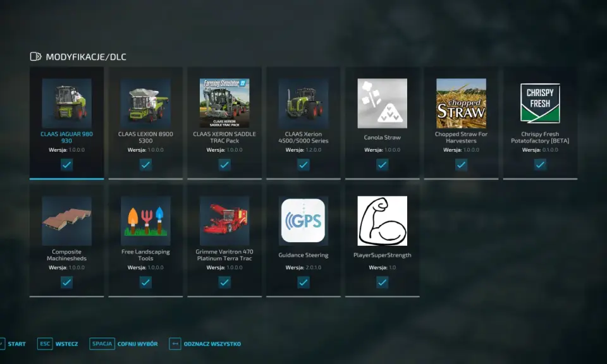Click the WSTECZ back button
607x364 pixels.
click(x=66, y=344)
